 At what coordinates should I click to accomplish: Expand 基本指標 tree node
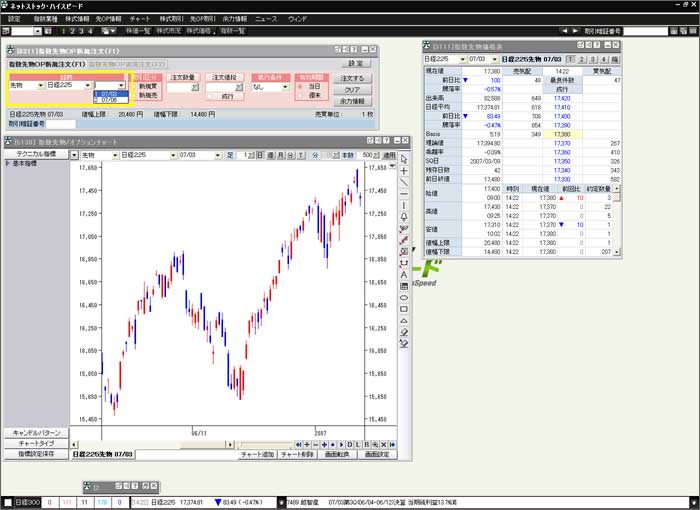pos(8,163)
